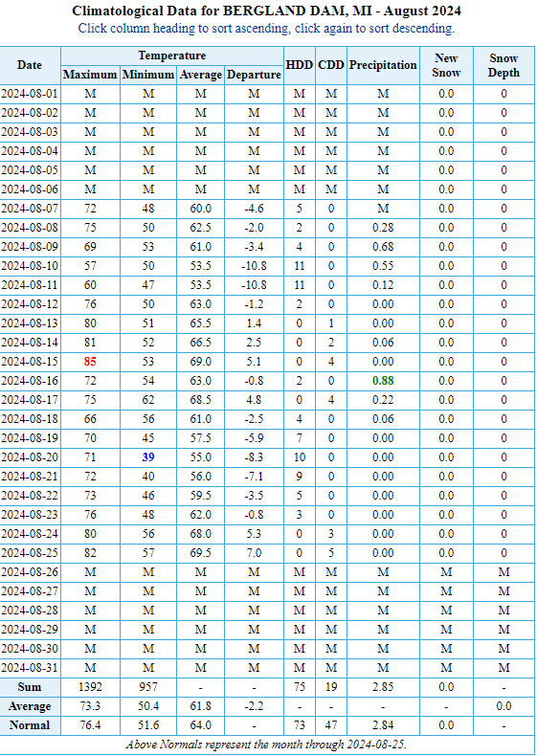Click the normal precipitation value 2.84

[x=383, y=725]
